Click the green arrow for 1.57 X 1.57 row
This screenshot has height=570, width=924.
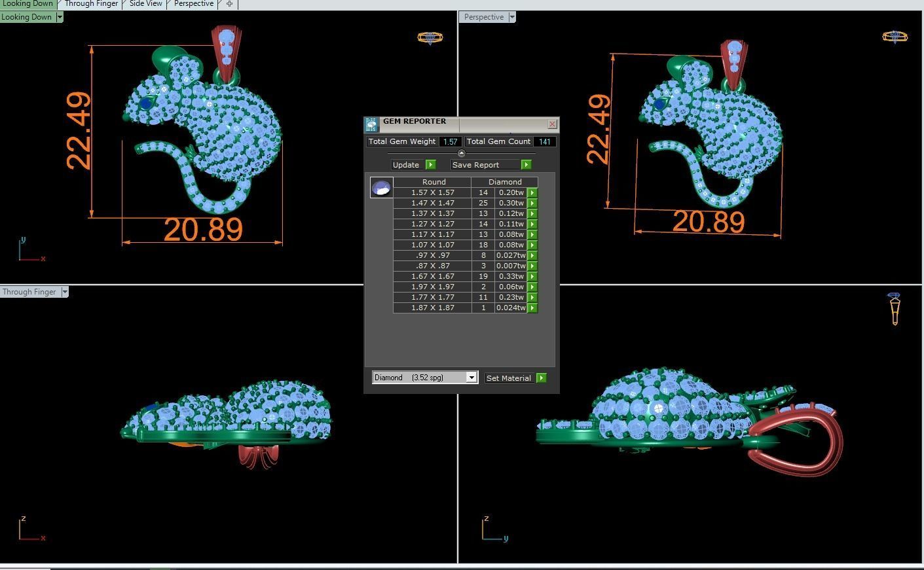(532, 192)
